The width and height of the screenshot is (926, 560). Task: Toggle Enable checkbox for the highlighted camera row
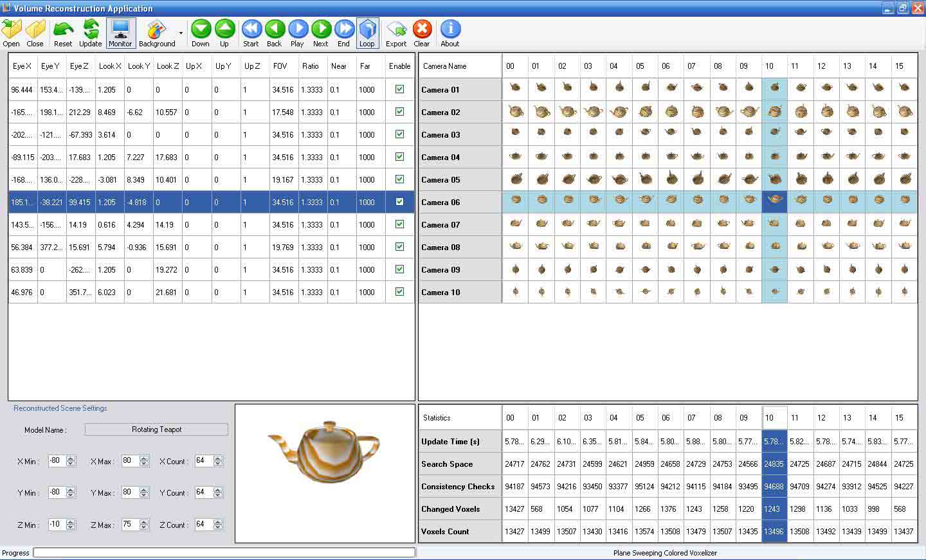(x=399, y=202)
